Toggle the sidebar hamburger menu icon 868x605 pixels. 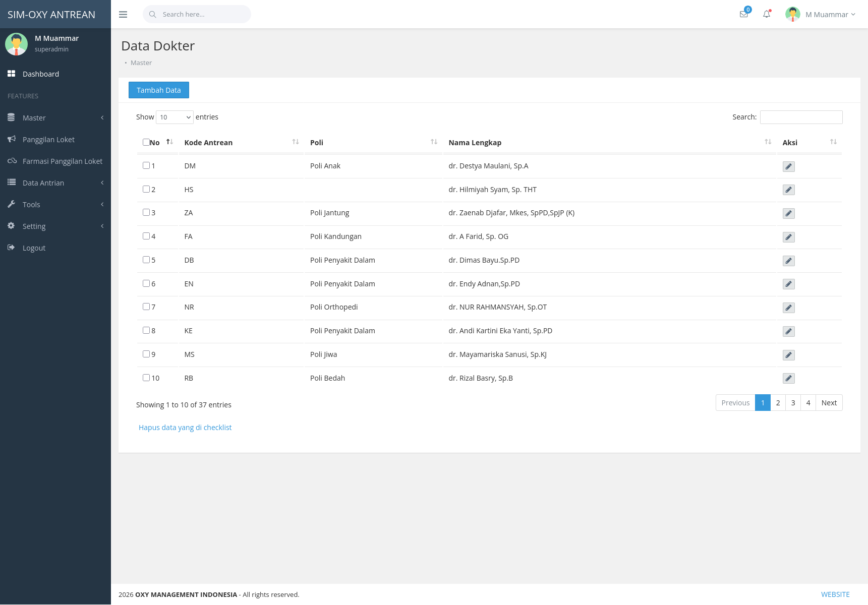click(123, 15)
